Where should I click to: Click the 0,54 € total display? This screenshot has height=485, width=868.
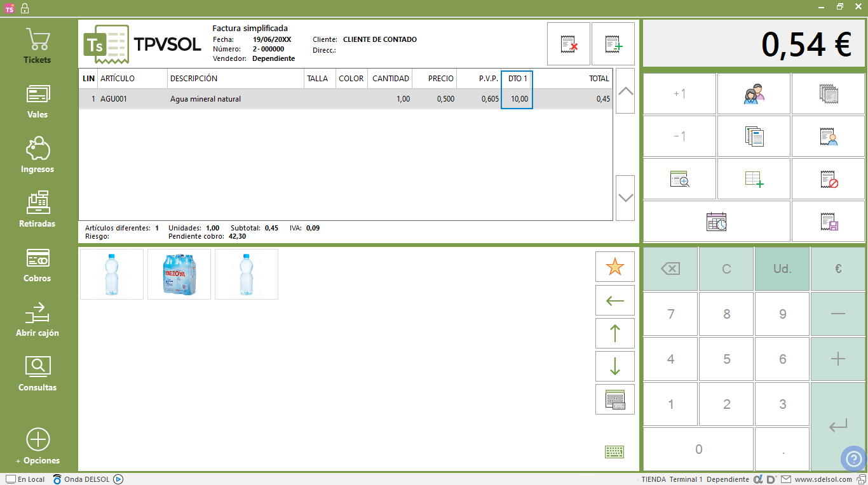coord(754,43)
